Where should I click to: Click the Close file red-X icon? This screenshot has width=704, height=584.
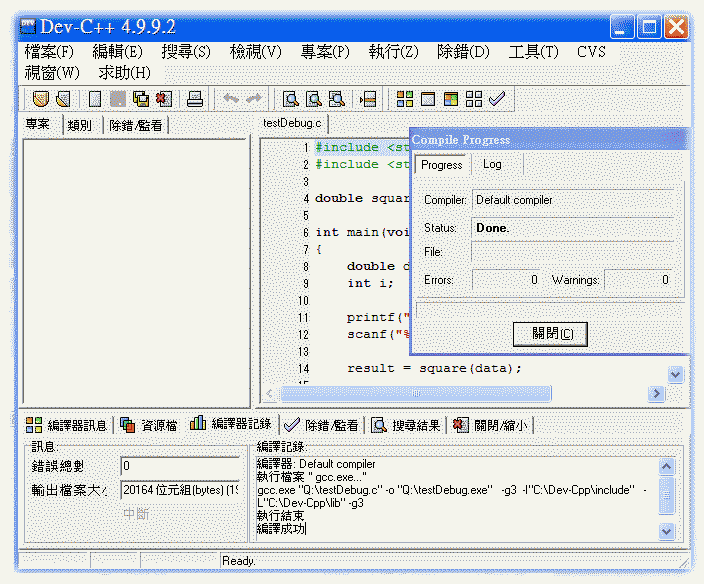point(164,99)
